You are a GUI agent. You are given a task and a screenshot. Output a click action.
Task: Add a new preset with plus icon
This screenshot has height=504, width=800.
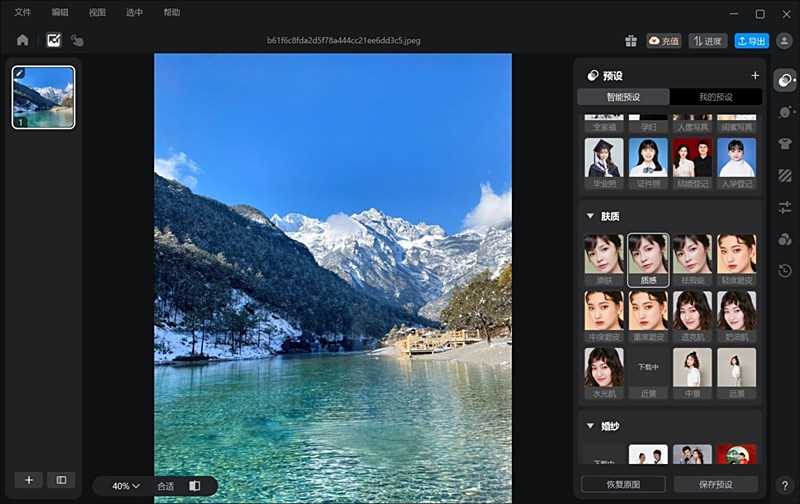tap(755, 75)
